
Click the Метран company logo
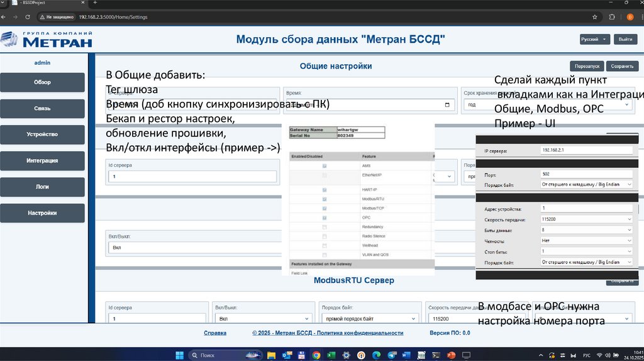pyautogui.click(x=46, y=40)
